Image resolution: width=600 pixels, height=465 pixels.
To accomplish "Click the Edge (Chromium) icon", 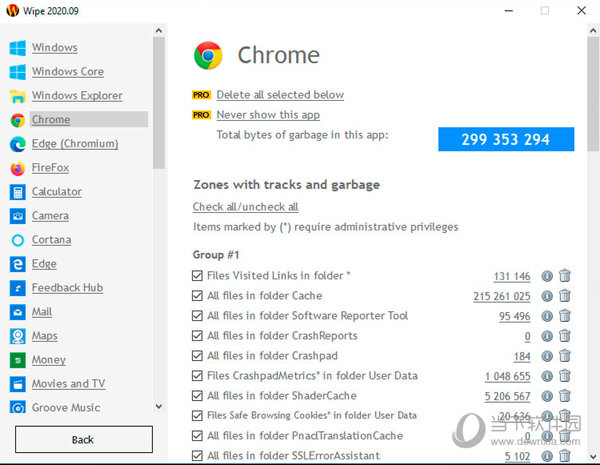I will [18, 144].
